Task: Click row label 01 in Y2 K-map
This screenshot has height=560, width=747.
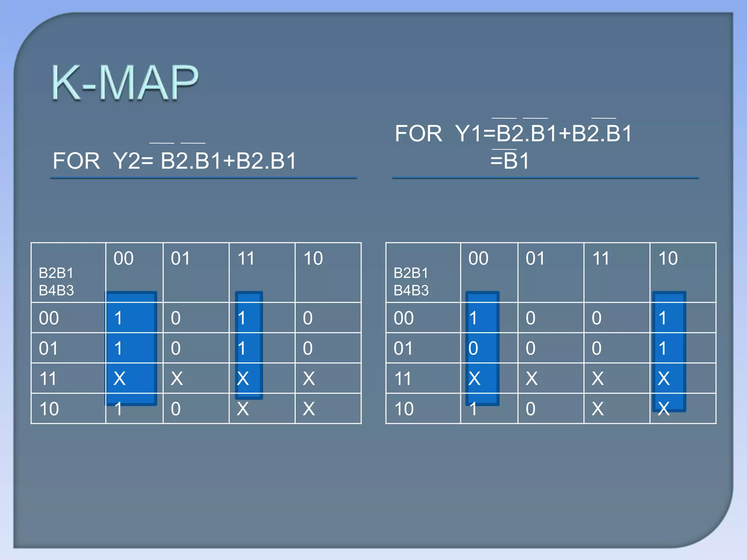Action: [x=69, y=348]
